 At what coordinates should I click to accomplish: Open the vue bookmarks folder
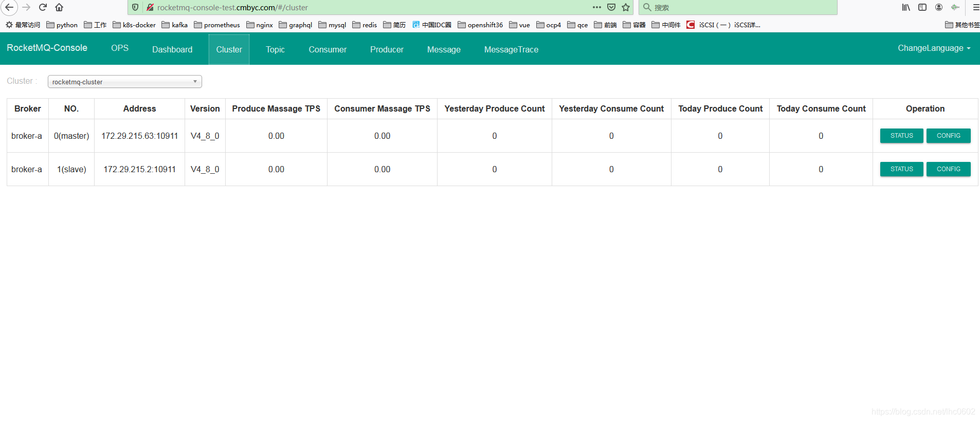tap(519, 25)
